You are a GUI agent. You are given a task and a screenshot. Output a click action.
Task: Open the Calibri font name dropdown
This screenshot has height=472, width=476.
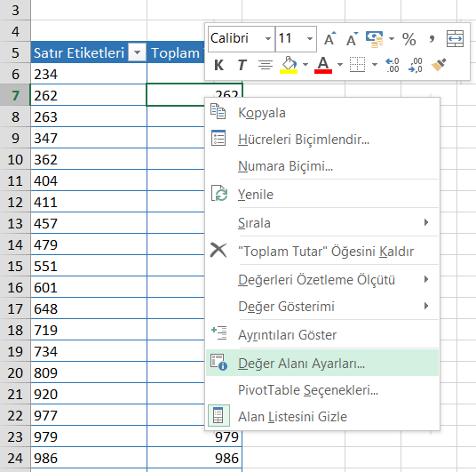268,38
